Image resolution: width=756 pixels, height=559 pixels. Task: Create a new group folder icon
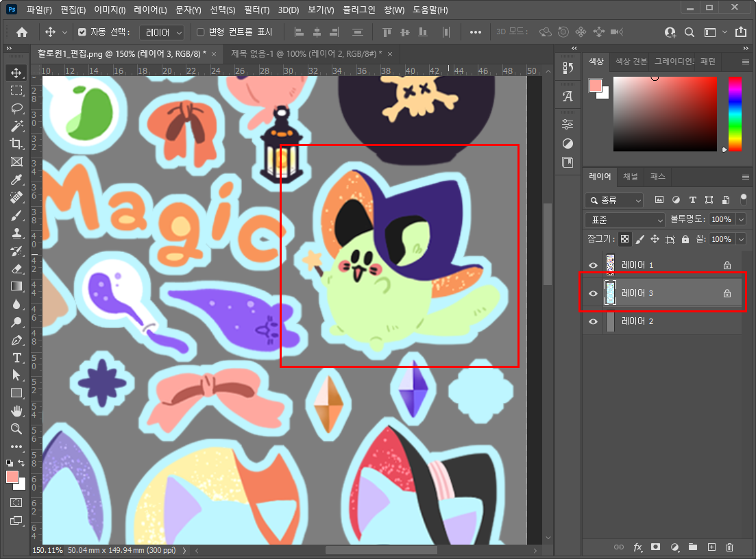tap(693, 547)
